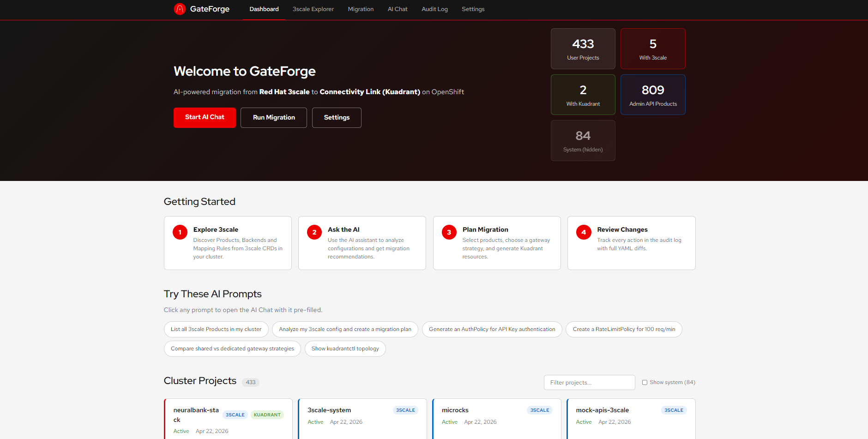Click the 3SCALE badge on microcks card

point(540,410)
